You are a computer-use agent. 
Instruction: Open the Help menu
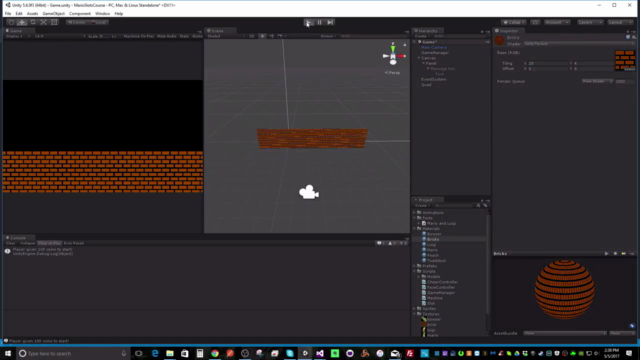click(119, 13)
